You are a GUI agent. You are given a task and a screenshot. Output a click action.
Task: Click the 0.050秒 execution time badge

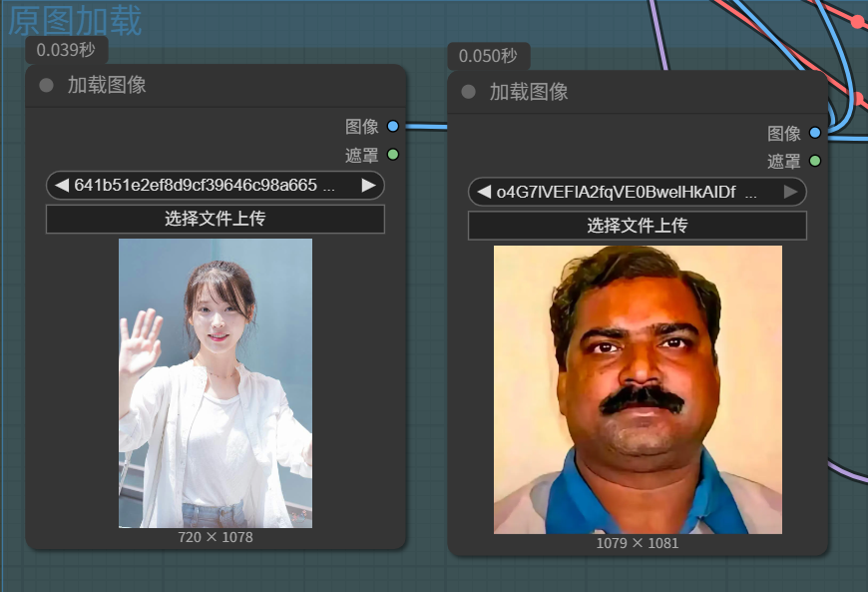(488, 56)
